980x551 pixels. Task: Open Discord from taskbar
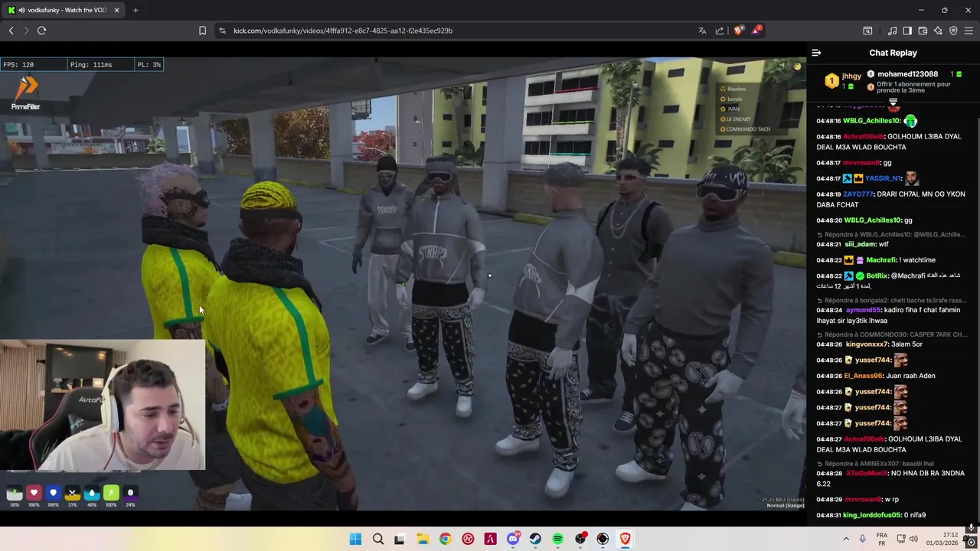click(x=513, y=540)
